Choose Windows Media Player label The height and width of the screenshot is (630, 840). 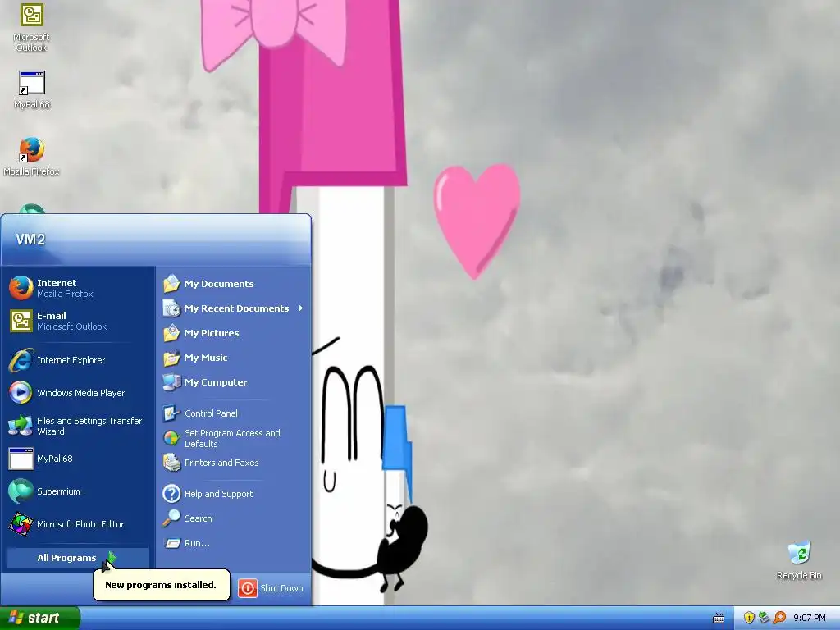coord(81,393)
